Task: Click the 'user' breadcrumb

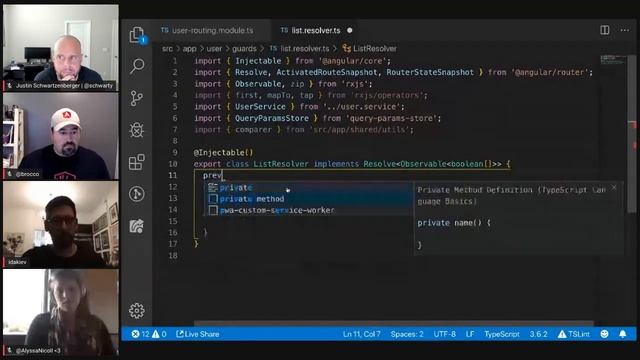Action: click(x=214, y=49)
